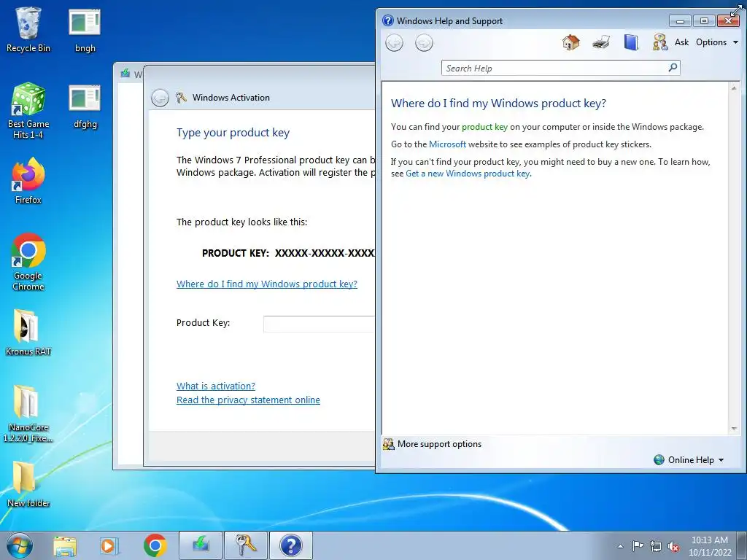This screenshot has height=560, width=747.
Task: Select the Firefox desktop shortcut
Action: coord(28,182)
